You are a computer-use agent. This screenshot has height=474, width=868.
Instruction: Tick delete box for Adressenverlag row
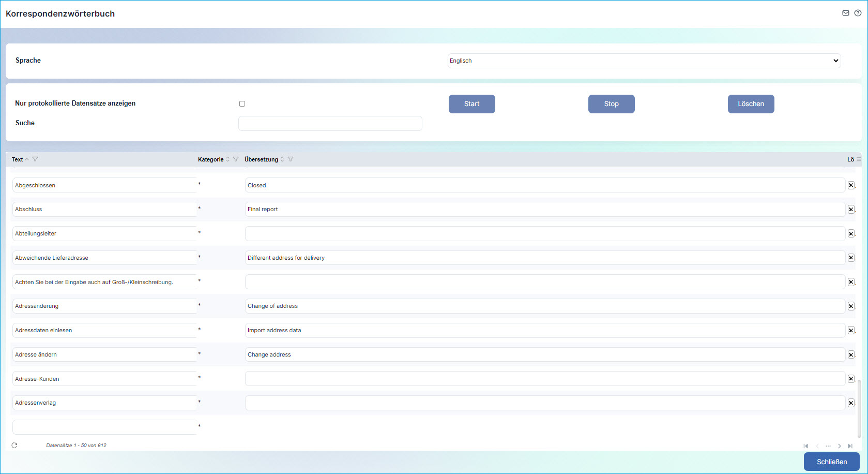pos(851,403)
